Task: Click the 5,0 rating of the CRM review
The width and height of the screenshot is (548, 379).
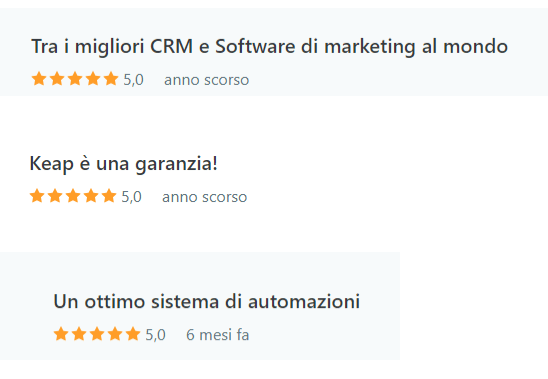Action: click(x=134, y=80)
